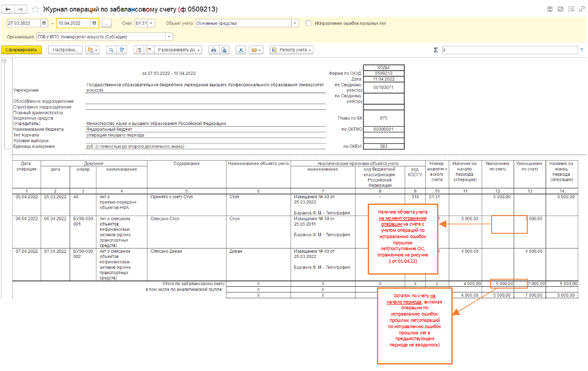
Task: Expand the Объект учёта dropdown arrow
Action: [x=295, y=23]
